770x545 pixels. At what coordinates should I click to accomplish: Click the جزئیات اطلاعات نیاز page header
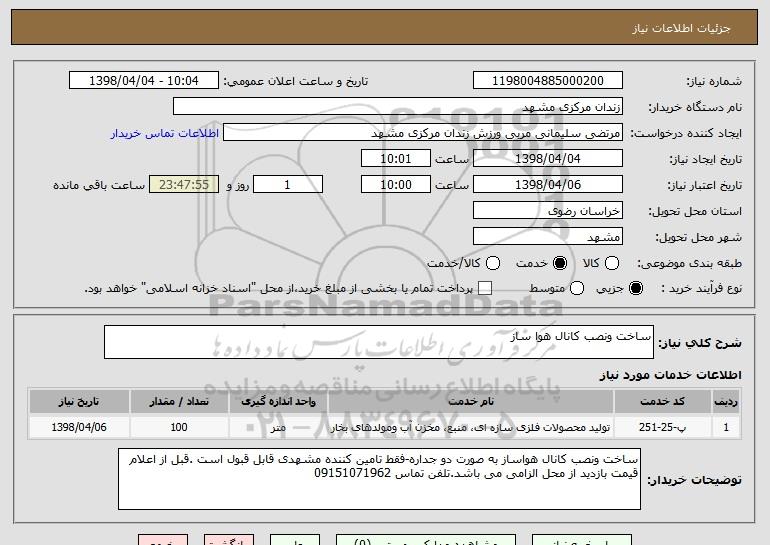point(681,28)
